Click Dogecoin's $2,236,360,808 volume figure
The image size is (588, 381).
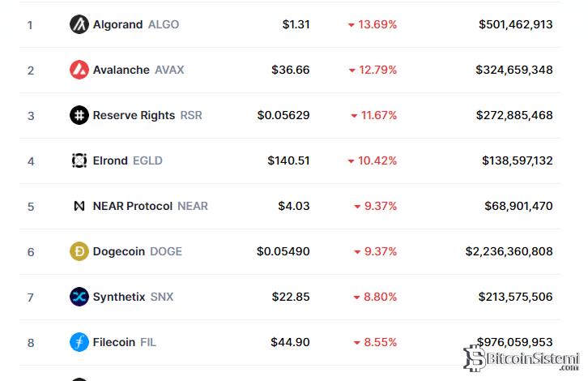click(x=509, y=251)
